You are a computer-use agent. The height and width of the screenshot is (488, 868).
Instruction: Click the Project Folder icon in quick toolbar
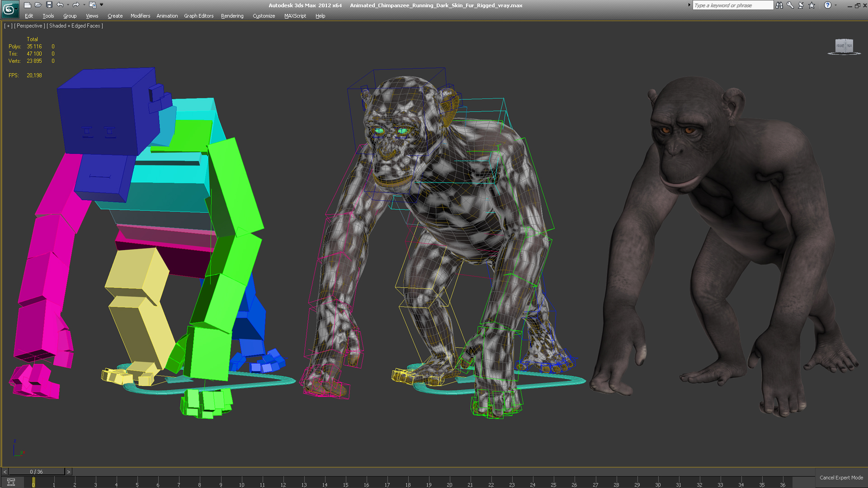click(x=93, y=5)
